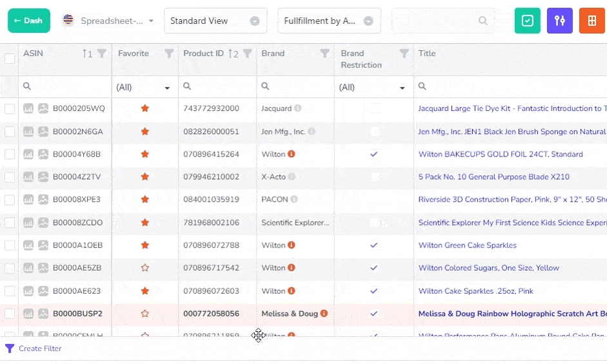Favorite the empty star for B0000AE5ZB
Image resolution: width=607 pixels, height=364 pixels.
click(145, 268)
